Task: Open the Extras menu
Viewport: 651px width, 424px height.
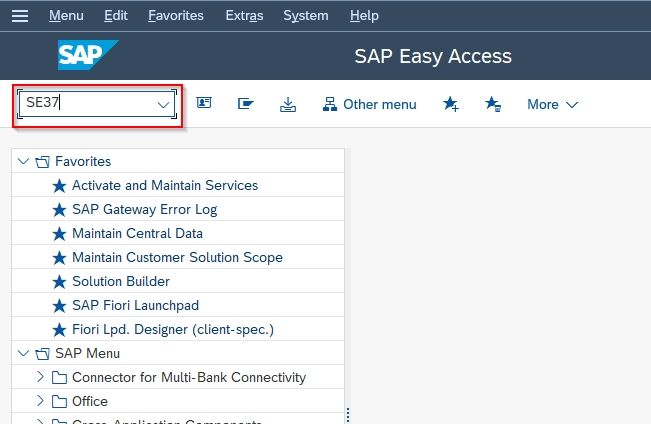Action: 244,16
